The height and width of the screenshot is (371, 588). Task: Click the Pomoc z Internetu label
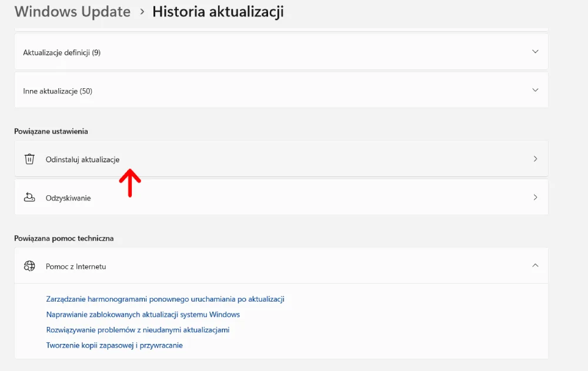click(x=76, y=266)
